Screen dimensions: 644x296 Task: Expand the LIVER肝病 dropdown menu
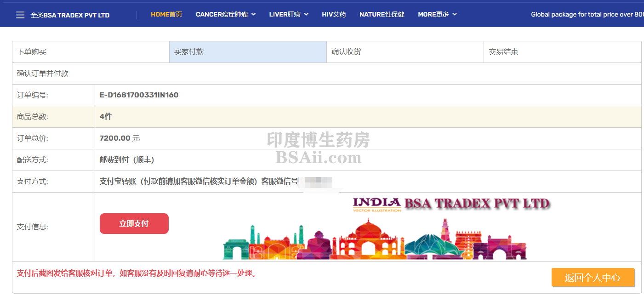tap(289, 14)
